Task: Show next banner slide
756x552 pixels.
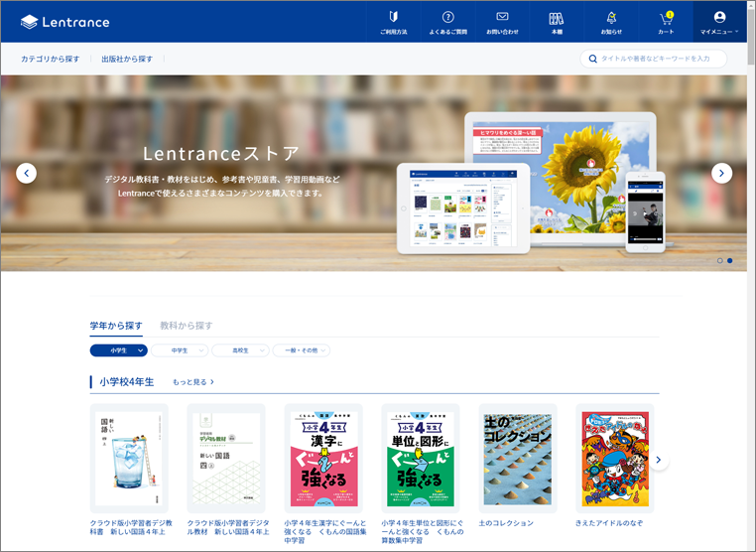Action: pyautogui.click(x=721, y=173)
